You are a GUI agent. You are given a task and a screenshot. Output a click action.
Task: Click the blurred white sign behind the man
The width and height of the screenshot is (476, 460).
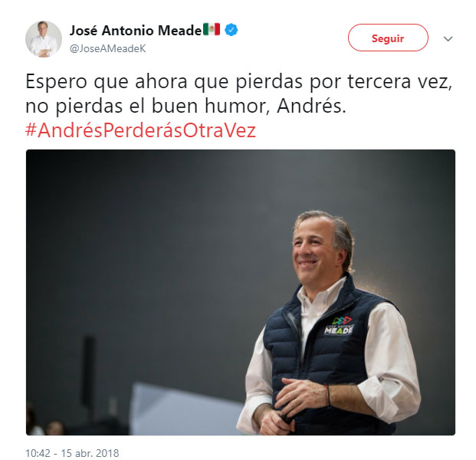click(x=185, y=409)
